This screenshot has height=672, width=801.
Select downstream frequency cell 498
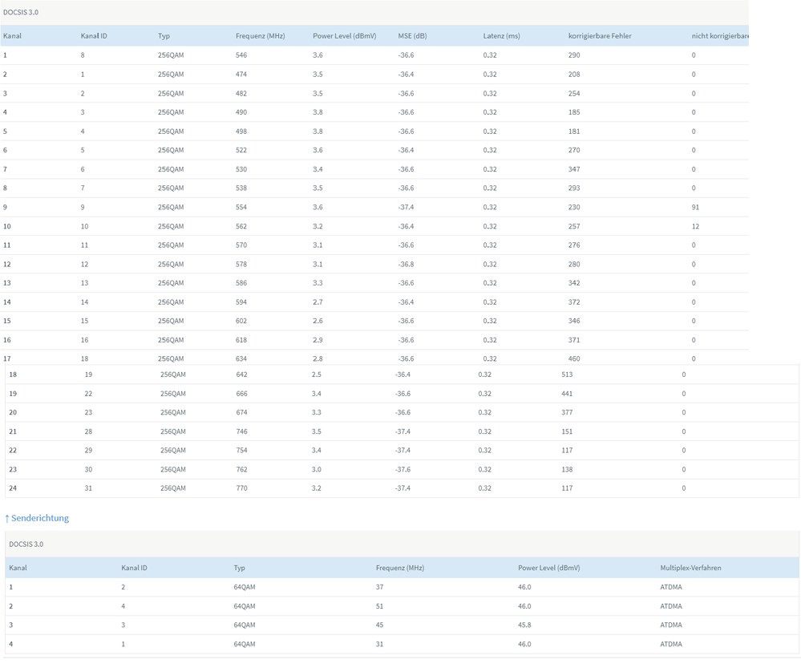click(241, 132)
